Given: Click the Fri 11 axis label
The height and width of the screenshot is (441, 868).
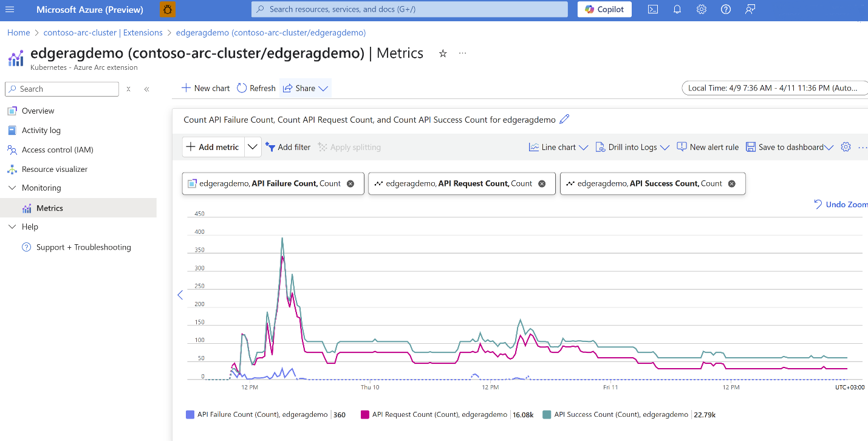Looking at the screenshot, I should coord(610,387).
